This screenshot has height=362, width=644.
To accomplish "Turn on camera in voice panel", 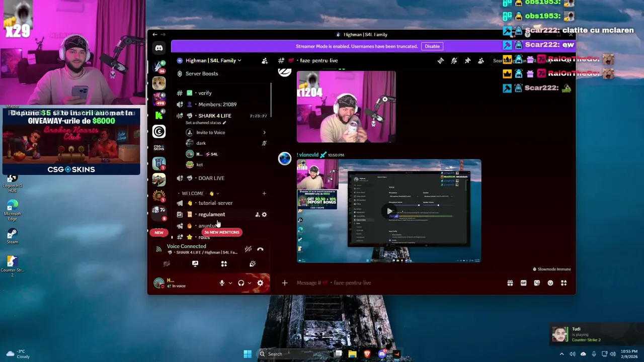I will pyautogui.click(x=167, y=263).
